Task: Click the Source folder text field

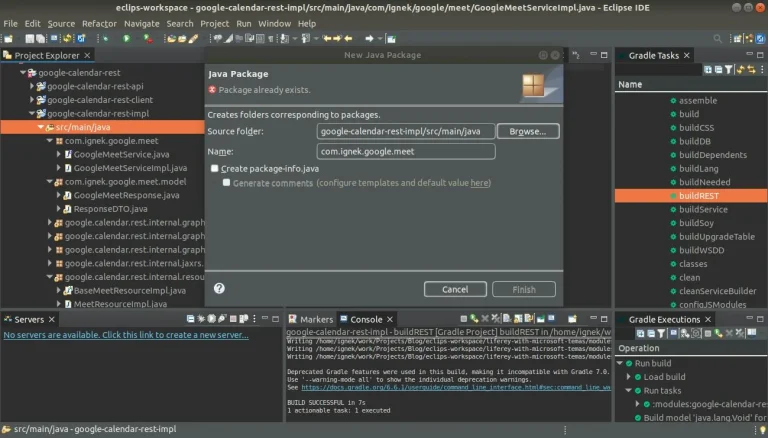Action: click(x=406, y=131)
